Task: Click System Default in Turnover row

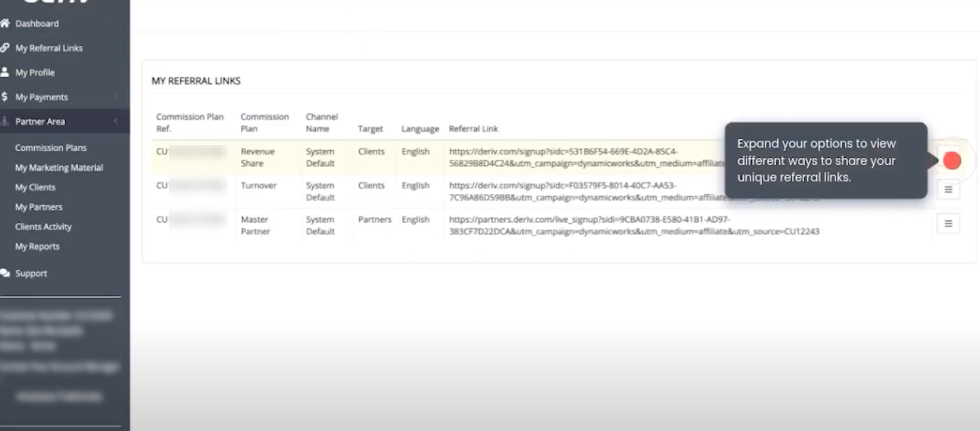Action: (x=320, y=191)
